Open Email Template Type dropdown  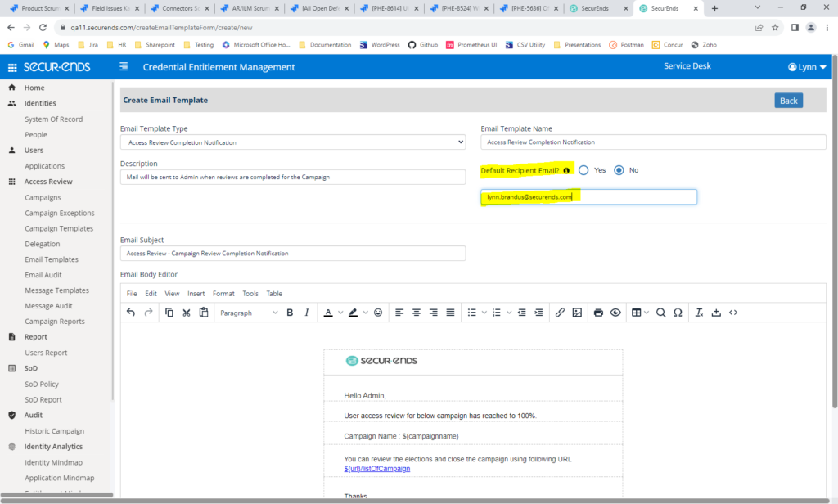coord(293,142)
